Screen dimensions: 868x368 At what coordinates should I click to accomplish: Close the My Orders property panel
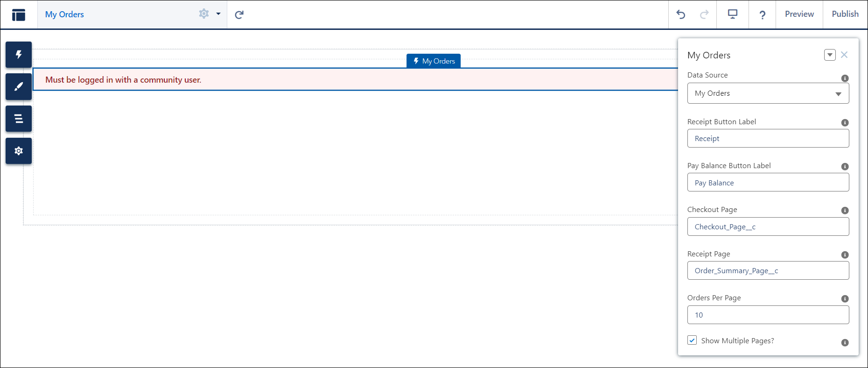pyautogui.click(x=844, y=55)
